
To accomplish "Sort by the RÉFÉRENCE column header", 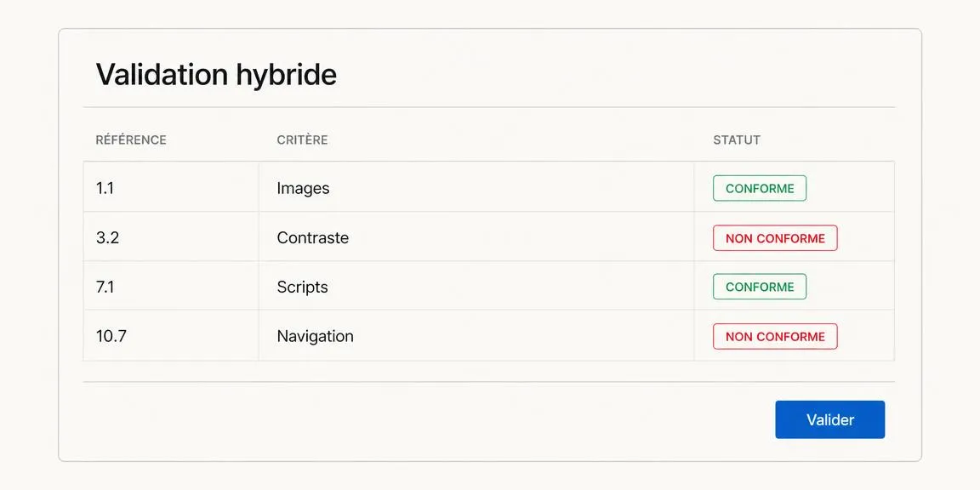I will (x=131, y=140).
